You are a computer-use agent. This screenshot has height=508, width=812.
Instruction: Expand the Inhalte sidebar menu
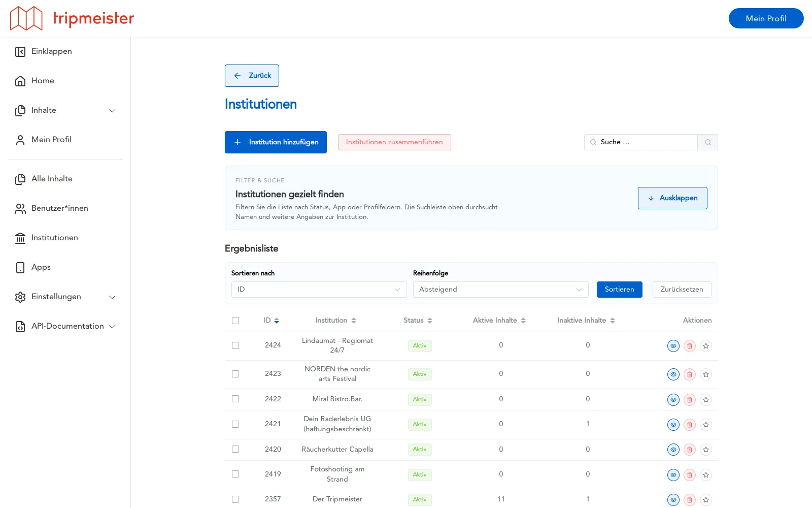point(65,110)
